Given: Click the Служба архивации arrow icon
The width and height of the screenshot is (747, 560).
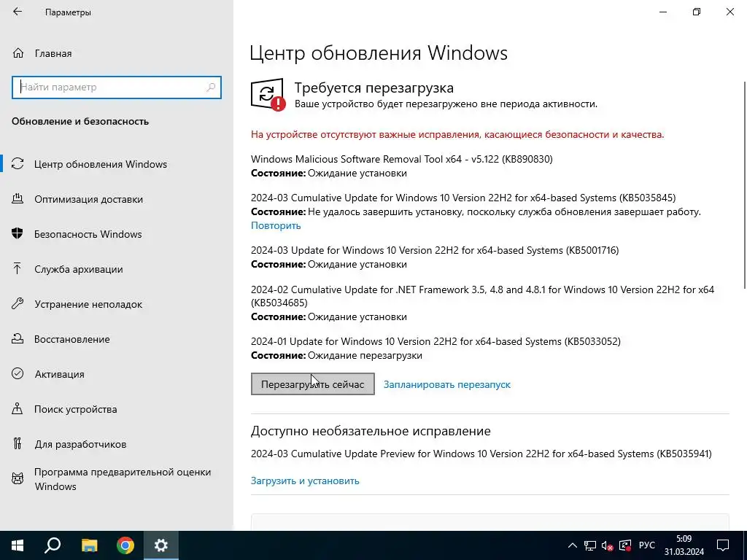Looking at the screenshot, I should click(18, 269).
